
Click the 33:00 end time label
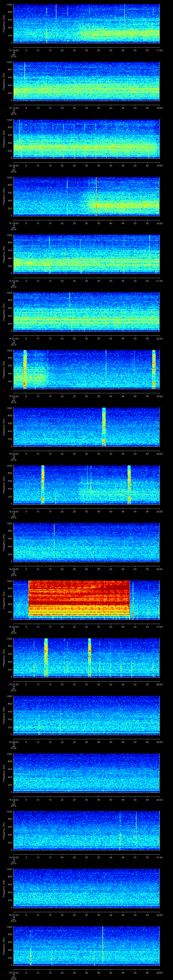point(159,972)
